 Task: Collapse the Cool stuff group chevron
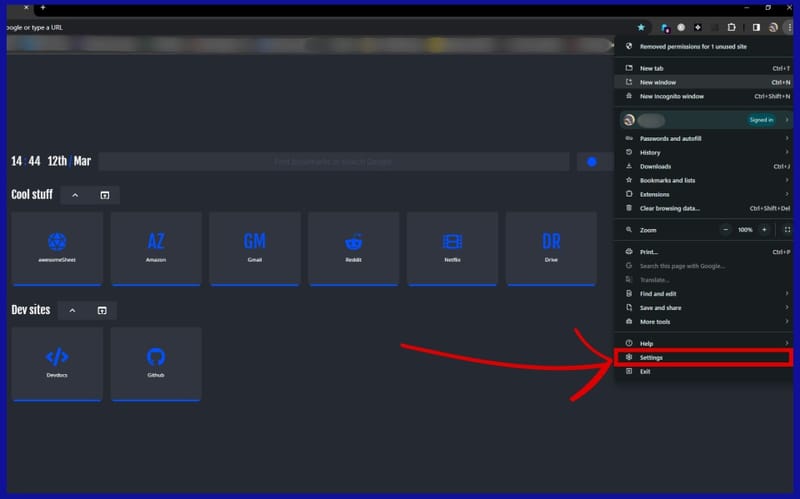(x=75, y=195)
